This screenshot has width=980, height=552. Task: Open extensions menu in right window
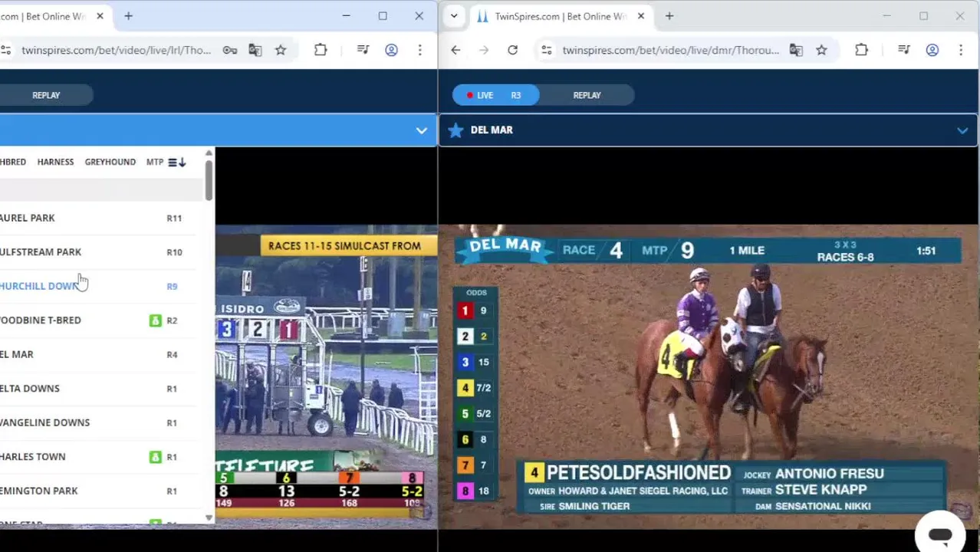point(861,51)
